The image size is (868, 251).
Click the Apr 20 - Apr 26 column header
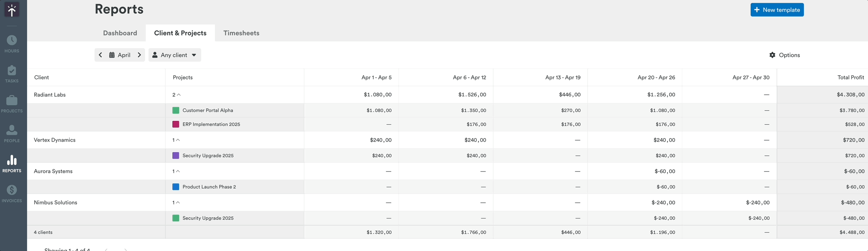pyautogui.click(x=656, y=77)
